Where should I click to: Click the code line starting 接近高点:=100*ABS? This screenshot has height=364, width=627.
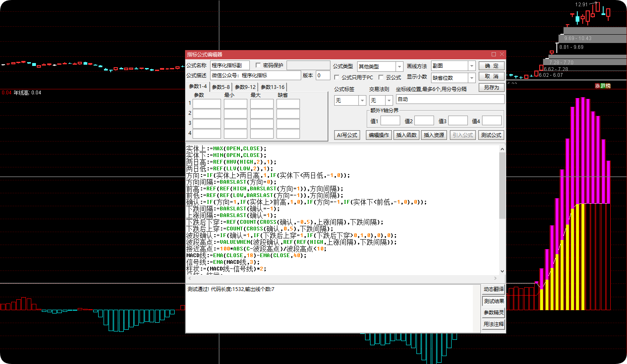[x=256, y=249]
